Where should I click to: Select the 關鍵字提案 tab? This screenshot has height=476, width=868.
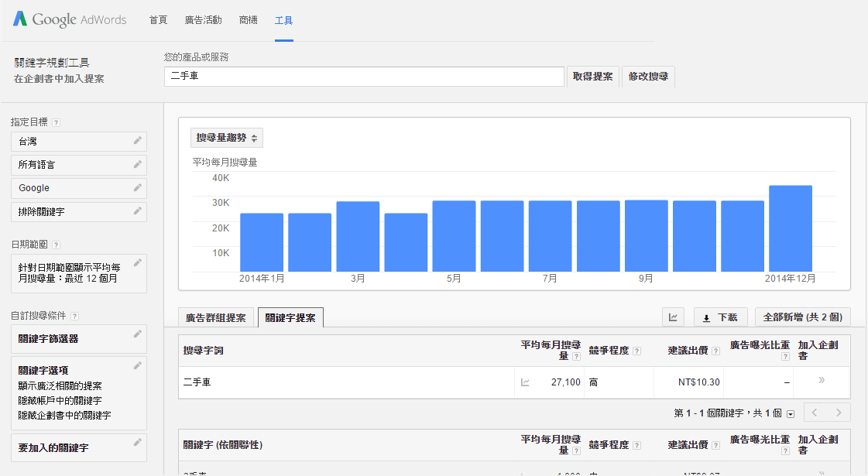[x=290, y=317]
